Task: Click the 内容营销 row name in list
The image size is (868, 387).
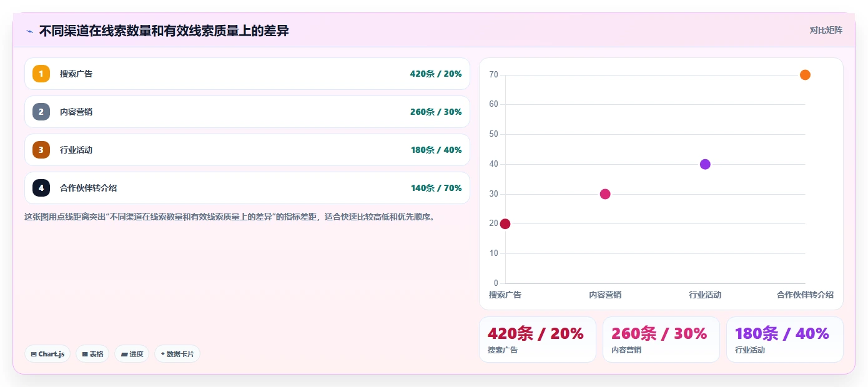Action: click(76, 112)
